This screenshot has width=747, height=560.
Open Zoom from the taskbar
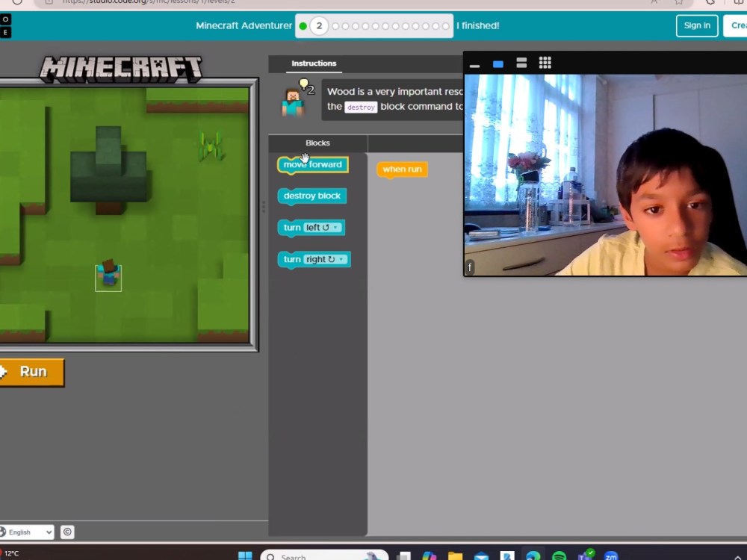pyautogui.click(x=611, y=556)
